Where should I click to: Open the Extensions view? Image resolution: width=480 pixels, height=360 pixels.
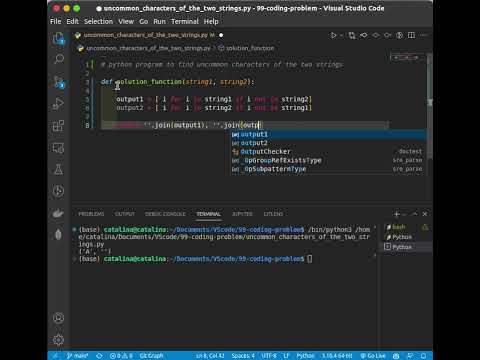59,126
